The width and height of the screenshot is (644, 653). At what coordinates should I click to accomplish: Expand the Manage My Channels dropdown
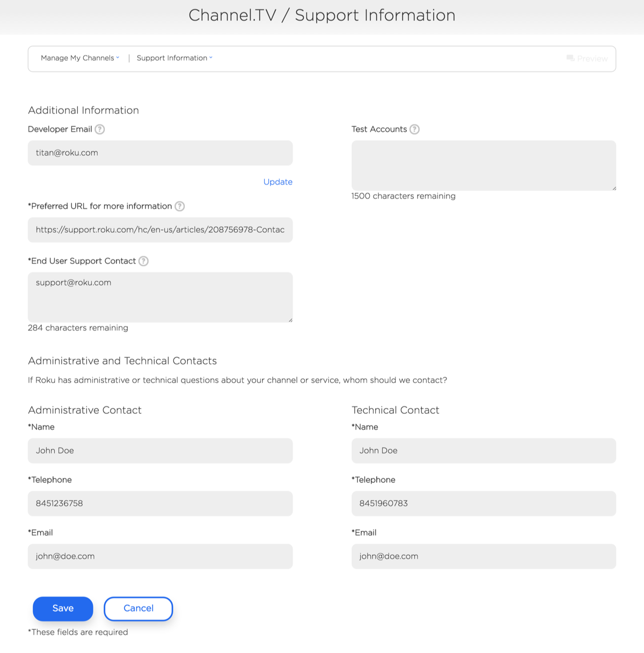pyautogui.click(x=80, y=58)
